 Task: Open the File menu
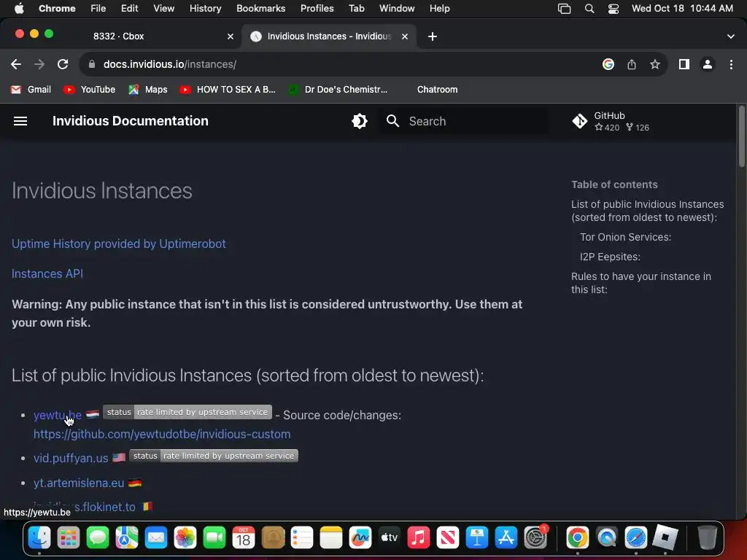pos(98,8)
